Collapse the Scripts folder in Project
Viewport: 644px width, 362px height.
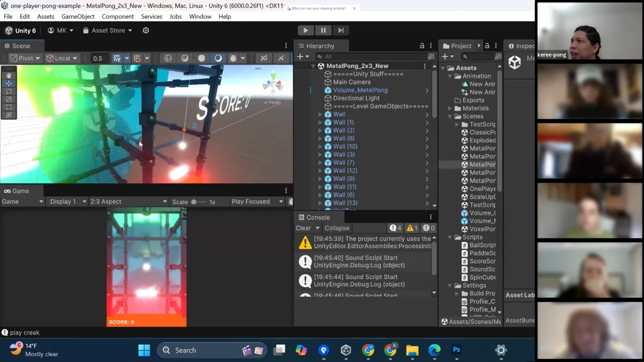450,237
